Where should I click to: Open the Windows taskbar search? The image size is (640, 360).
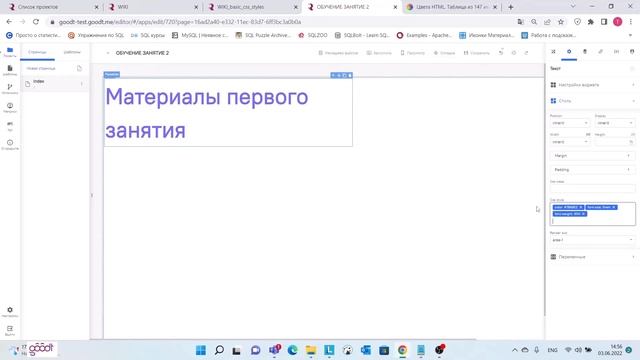coord(219,350)
